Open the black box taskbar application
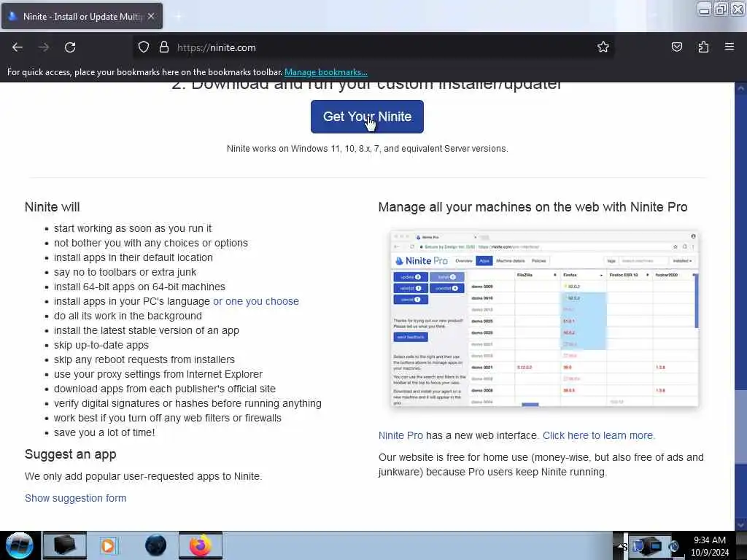The width and height of the screenshot is (747, 560). click(65, 545)
